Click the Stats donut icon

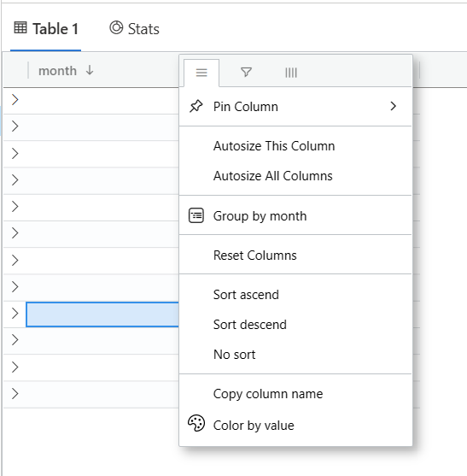(x=116, y=28)
